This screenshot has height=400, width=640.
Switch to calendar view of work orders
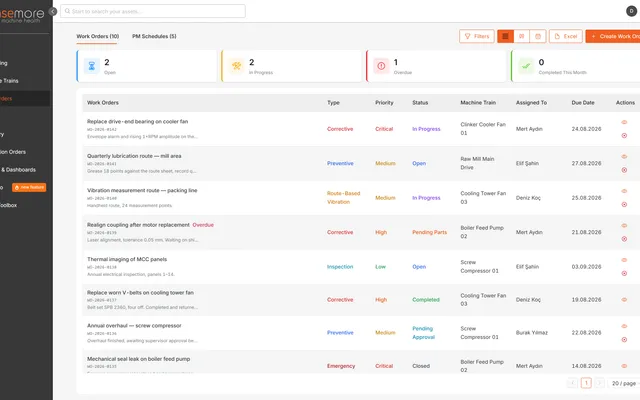click(x=538, y=36)
